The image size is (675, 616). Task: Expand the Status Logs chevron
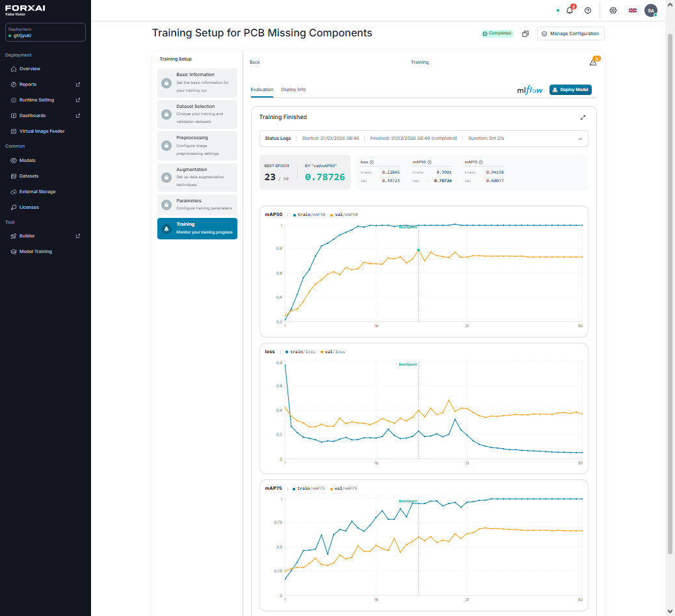pyautogui.click(x=580, y=139)
